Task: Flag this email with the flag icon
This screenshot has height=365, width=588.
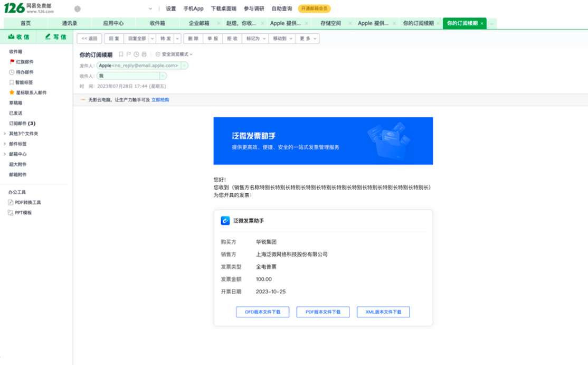Action: click(x=129, y=54)
